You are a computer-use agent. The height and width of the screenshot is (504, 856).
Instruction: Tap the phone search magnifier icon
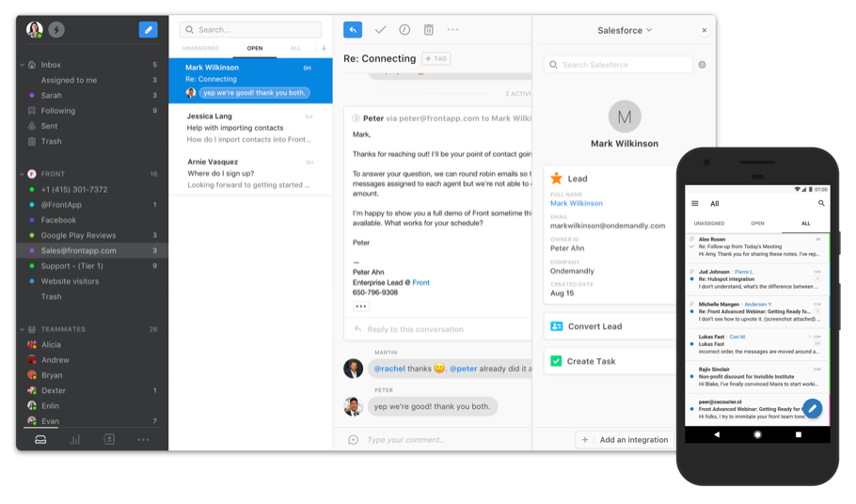click(821, 203)
